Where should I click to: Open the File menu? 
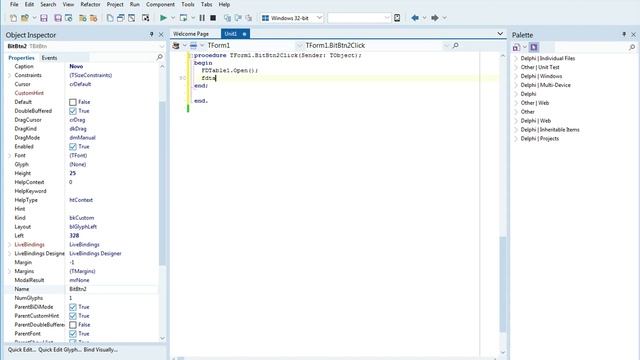pyautogui.click(x=14, y=4)
